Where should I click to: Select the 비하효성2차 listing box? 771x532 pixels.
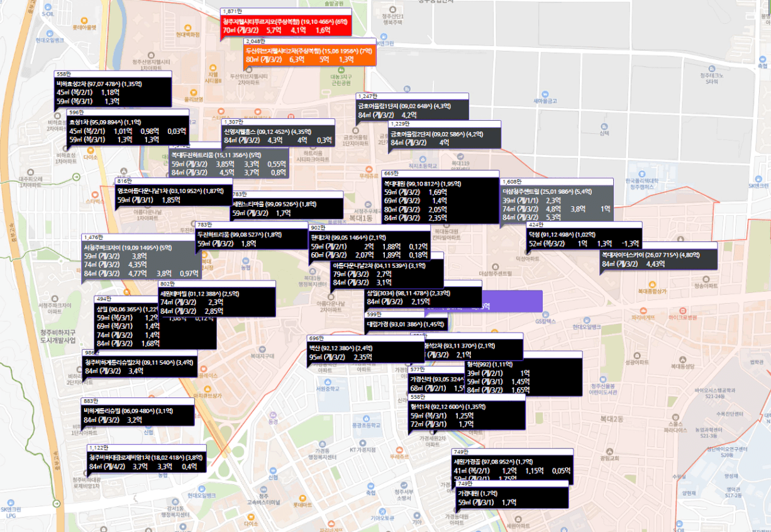pyautogui.click(x=113, y=89)
